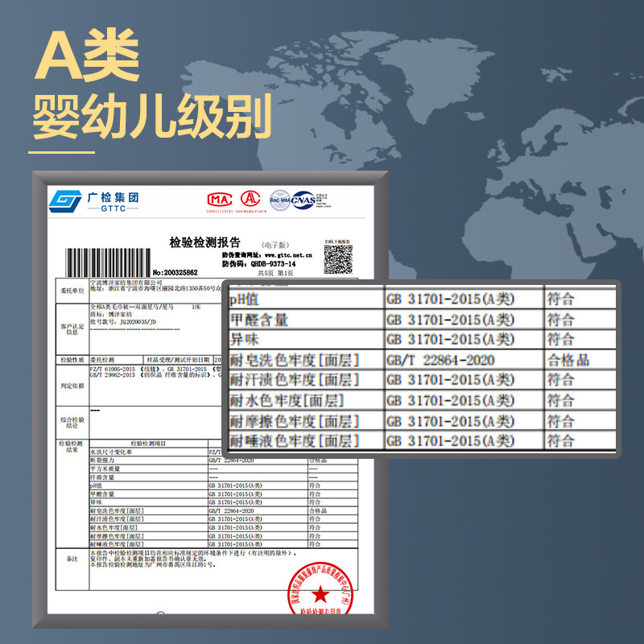
Task: Click the red star official stamp
Action: [x=320, y=590]
